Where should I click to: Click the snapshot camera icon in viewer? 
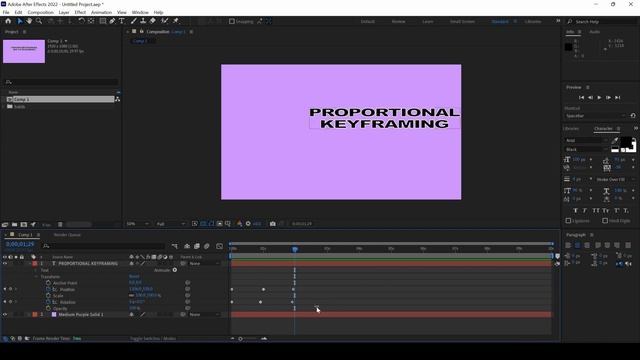click(x=273, y=224)
